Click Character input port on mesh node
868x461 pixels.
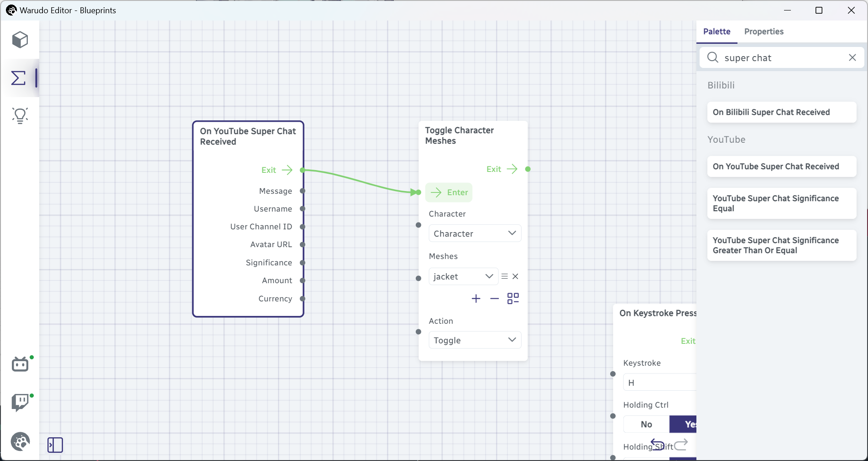tap(418, 225)
